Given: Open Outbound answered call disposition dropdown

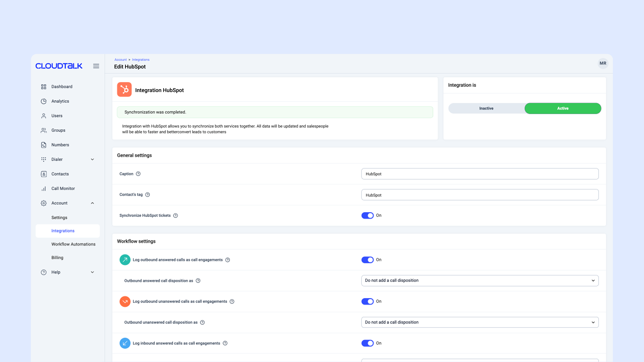Looking at the screenshot, I should tap(480, 281).
